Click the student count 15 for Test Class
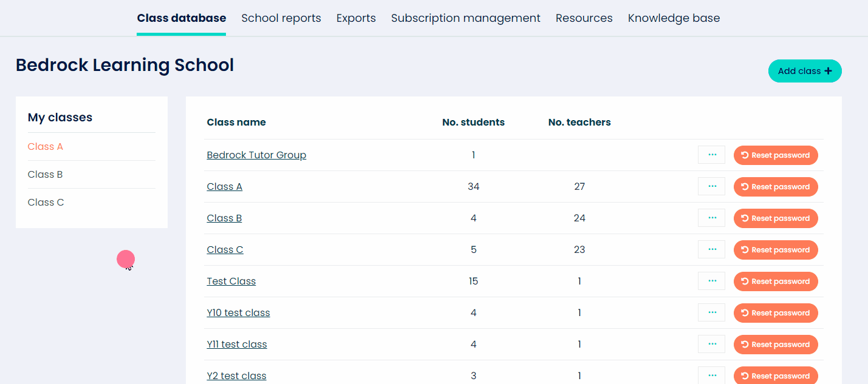This screenshot has height=384, width=868. [473, 281]
